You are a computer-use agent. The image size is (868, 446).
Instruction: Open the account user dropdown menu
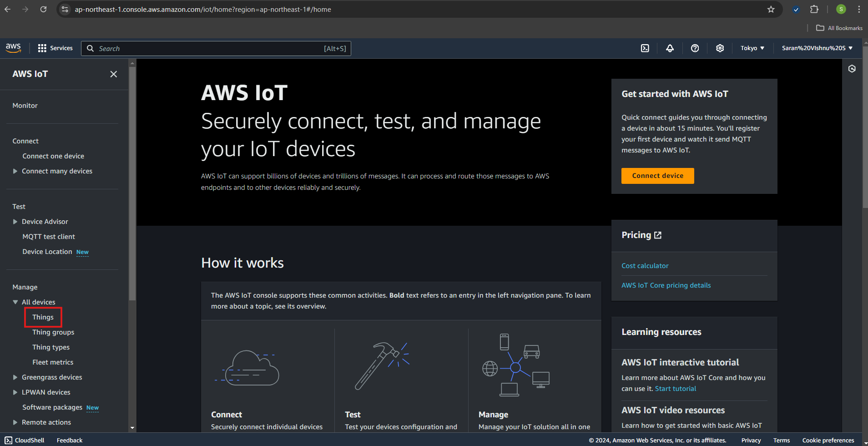pos(817,48)
